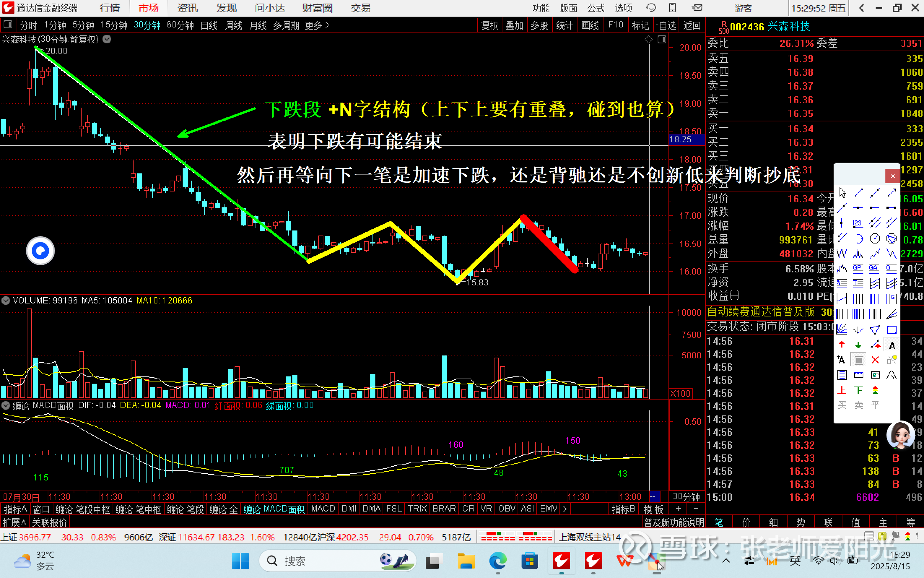Image resolution: width=924 pixels, height=578 pixels.
Task: Insert a green down arrow marker
Action: coord(858,345)
